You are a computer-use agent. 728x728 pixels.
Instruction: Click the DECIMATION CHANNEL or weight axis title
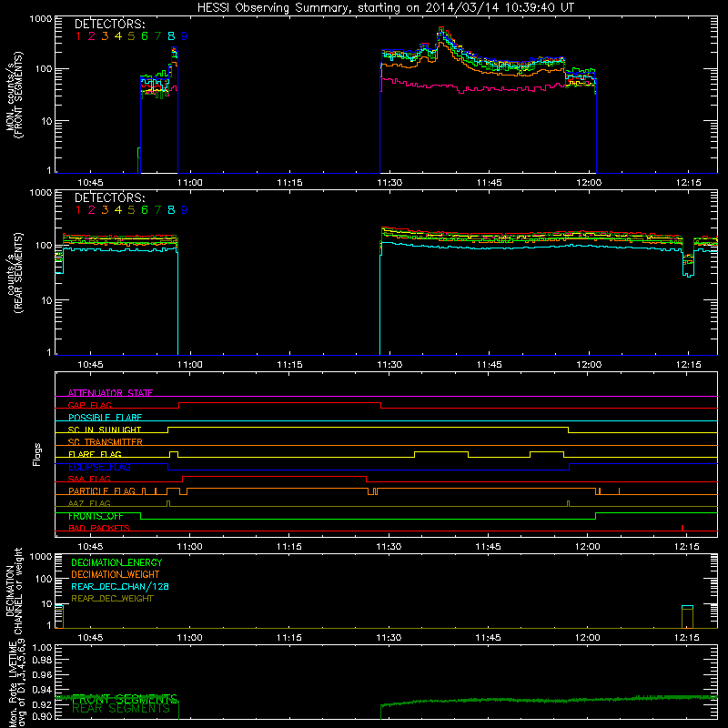point(14,591)
